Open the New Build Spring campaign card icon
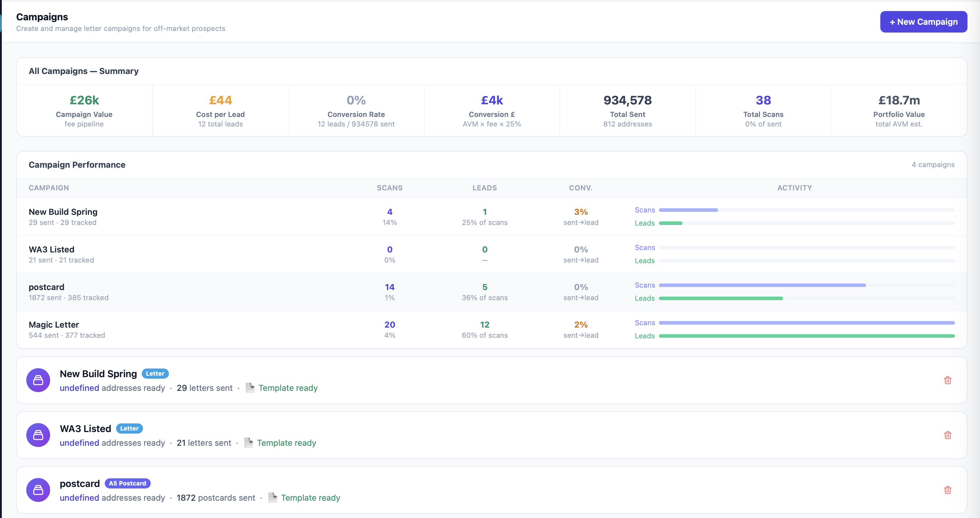The width and height of the screenshot is (980, 518). pos(38,380)
